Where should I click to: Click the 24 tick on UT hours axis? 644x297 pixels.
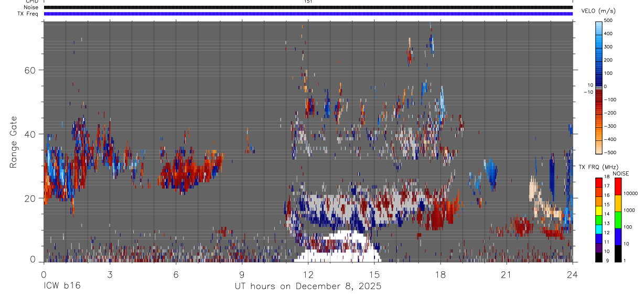click(572, 274)
